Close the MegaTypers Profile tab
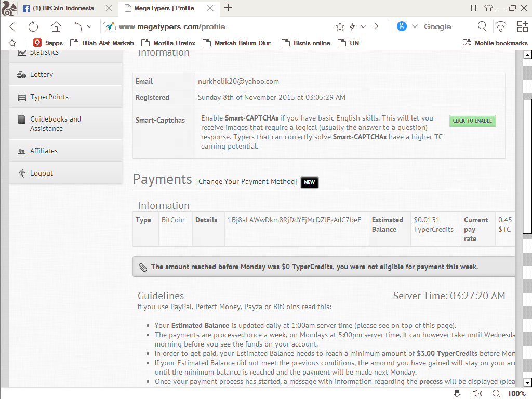Viewport: 532px width, 399px height. click(x=210, y=8)
